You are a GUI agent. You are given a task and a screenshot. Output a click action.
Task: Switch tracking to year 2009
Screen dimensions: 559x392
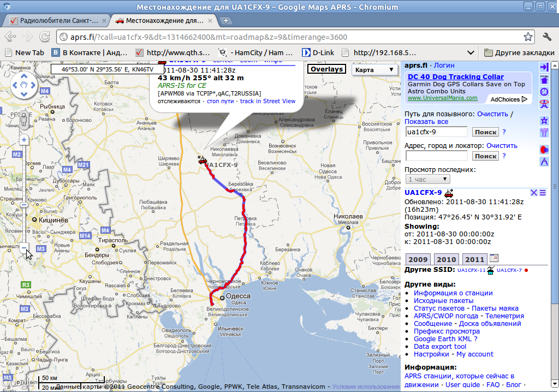(x=418, y=258)
